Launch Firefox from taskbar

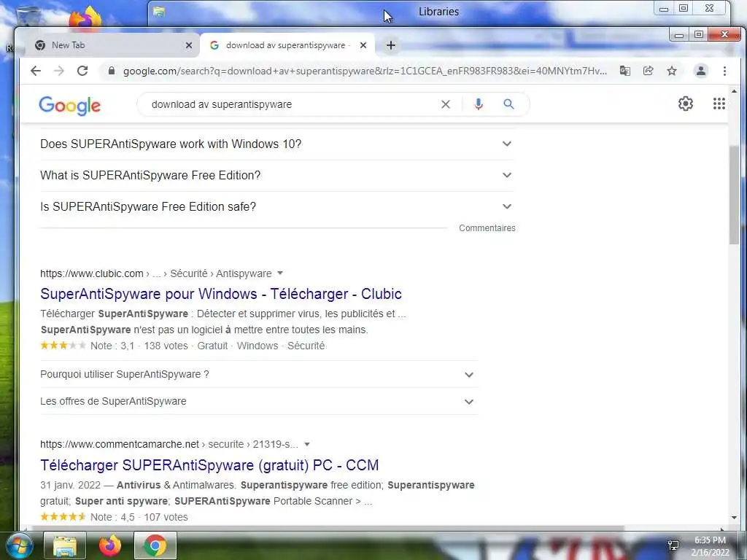pyautogui.click(x=110, y=545)
